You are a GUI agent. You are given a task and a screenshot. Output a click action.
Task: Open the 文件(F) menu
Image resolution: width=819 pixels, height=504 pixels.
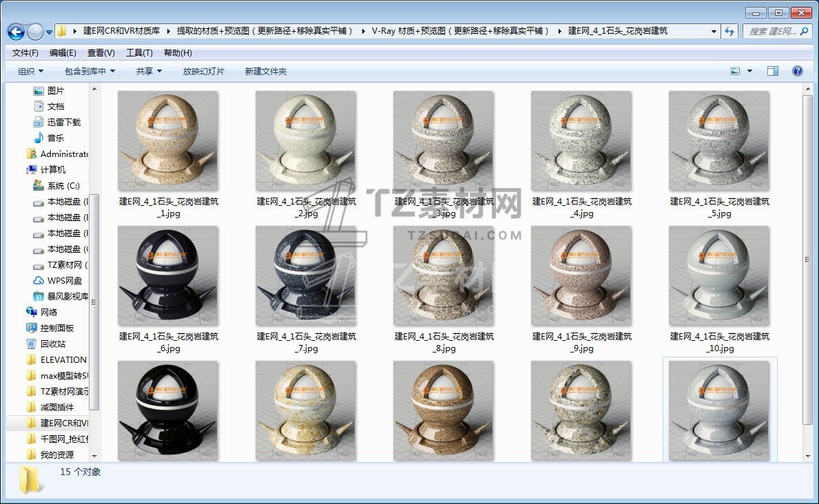[x=25, y=53]
